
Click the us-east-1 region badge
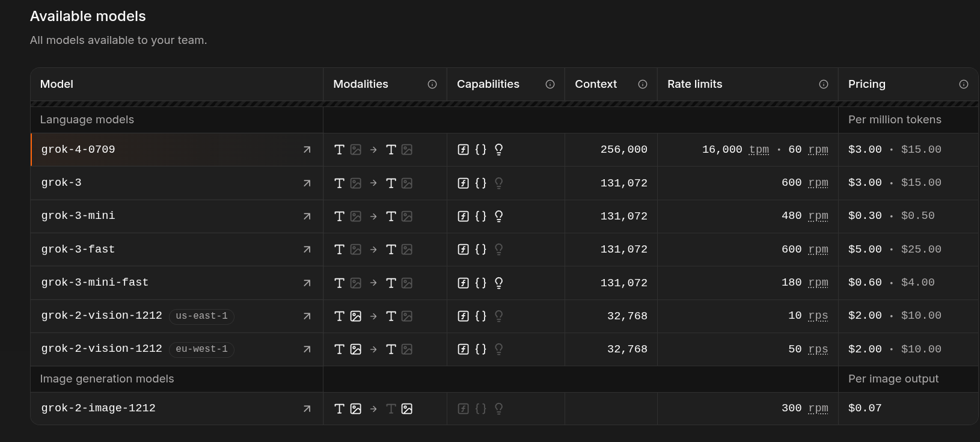coord(202,316)
